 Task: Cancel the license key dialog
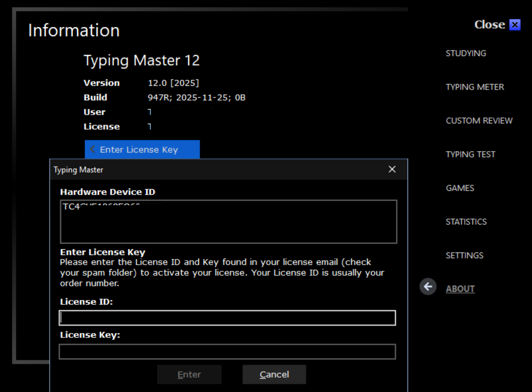(x=274, y=374)
